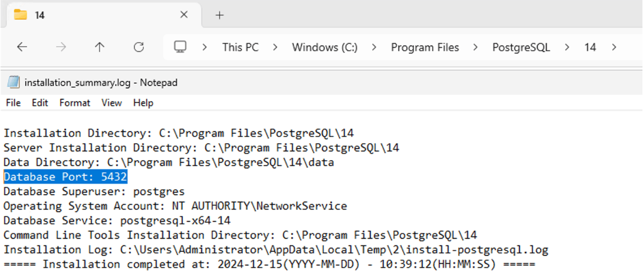Open the Format menu in Notepad
This screenshot has width=644, height=280.
[75, 103]
